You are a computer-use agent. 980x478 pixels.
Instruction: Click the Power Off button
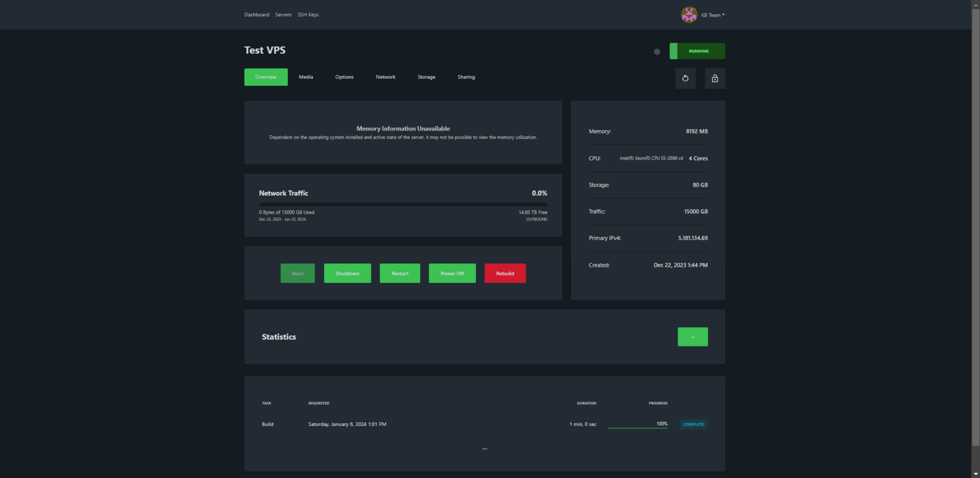(x=452, y=274)
